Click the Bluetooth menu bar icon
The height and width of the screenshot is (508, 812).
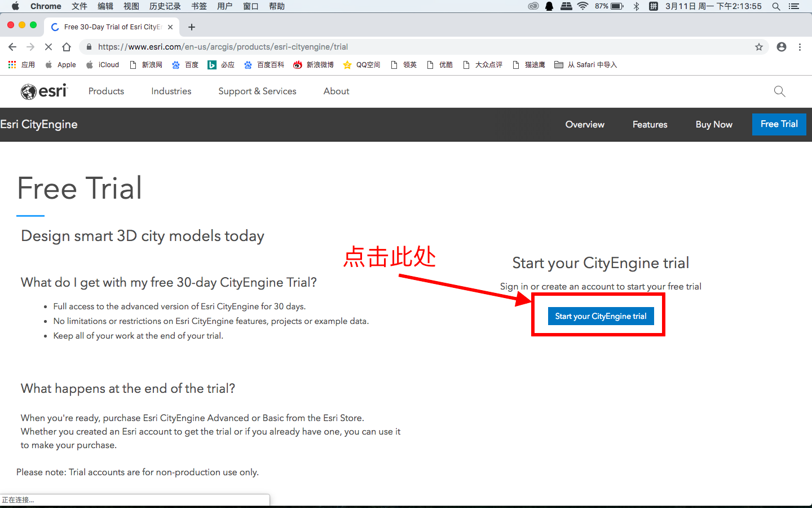click(636, 6)
